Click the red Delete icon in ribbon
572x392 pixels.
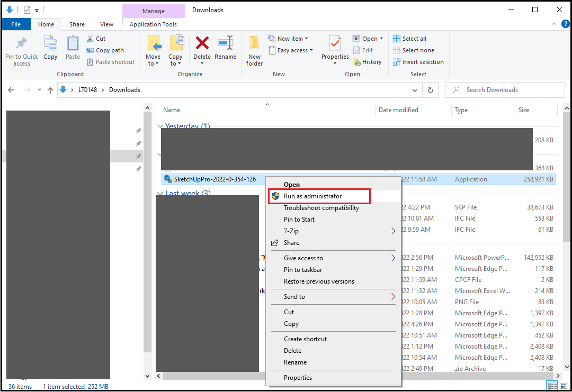coord(202,43)
